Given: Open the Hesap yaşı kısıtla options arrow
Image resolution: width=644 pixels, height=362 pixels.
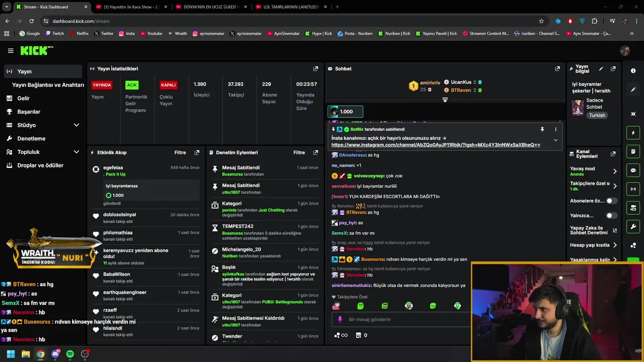Looking at the screenshot, I should pyautogui.click(x=615, y=245).
